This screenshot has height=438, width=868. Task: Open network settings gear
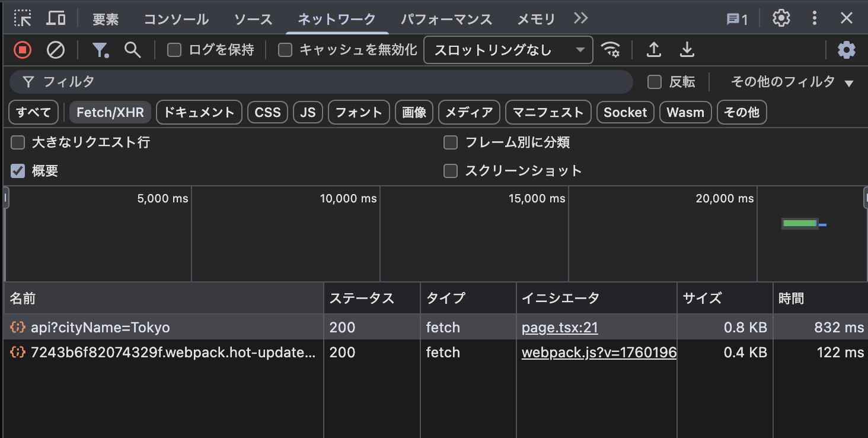tap(847, 50)
